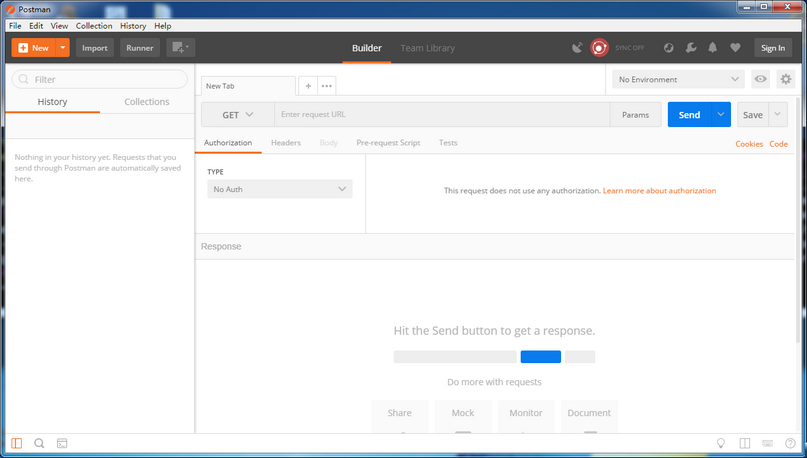Click the red sync status icon

pos(599,48)
